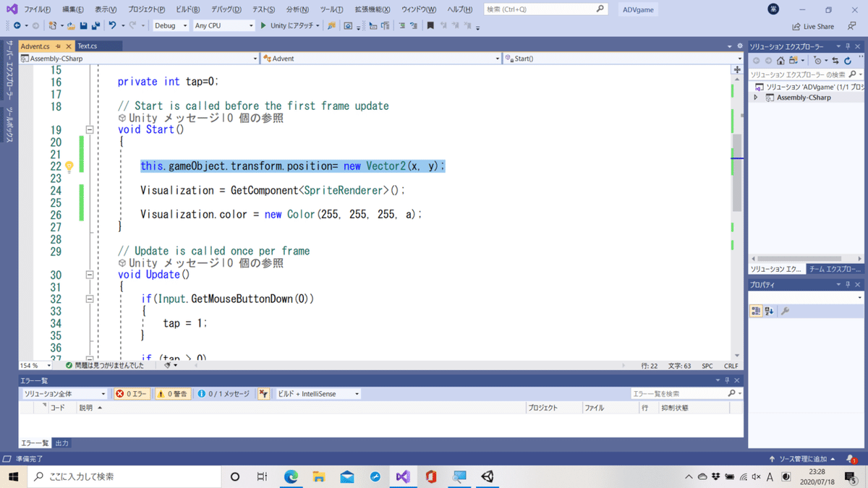Open the デバッグ(D) menu
Image resolution: width=868 pixels, height=488 pixels.
(227, 9)
